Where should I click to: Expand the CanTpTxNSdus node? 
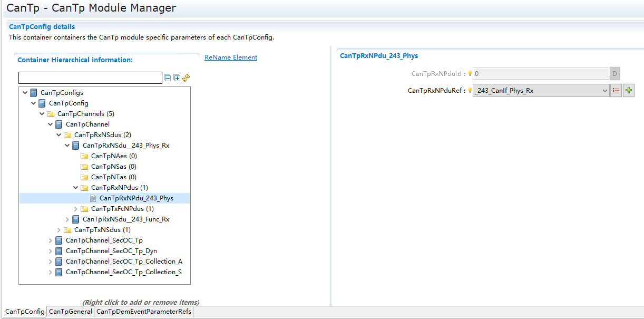59,230
